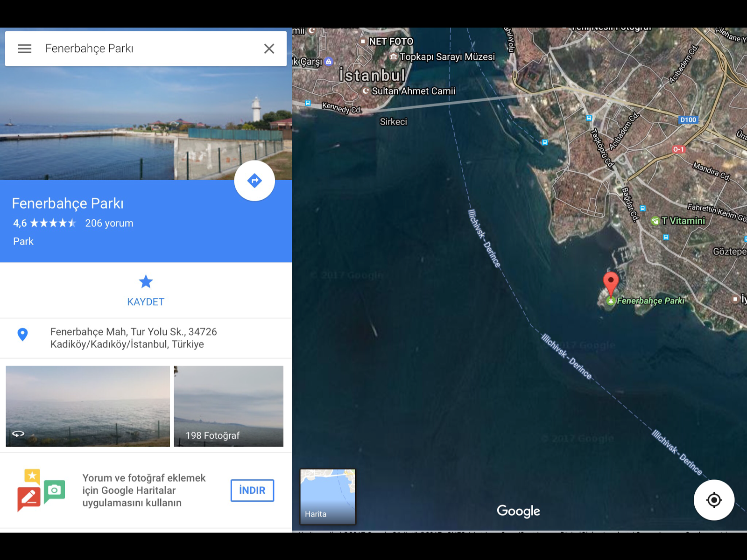Tap the Google Maps app promo icon
This screenshot has height=560, width=747.
(41, 490)
